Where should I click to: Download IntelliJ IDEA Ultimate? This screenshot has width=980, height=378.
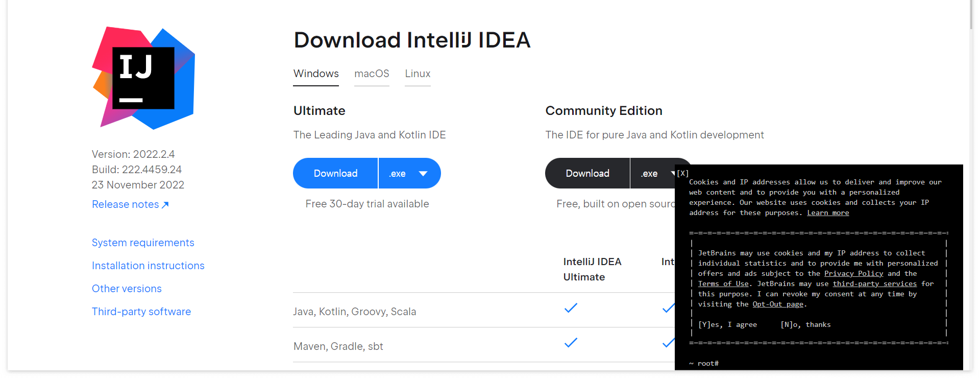pos(335,173)
